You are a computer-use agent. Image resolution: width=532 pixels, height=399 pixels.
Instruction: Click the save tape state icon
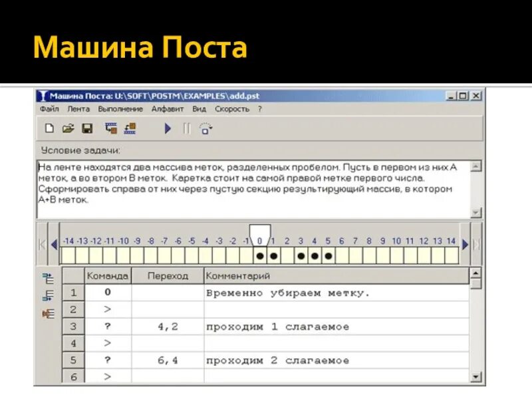click(x=111, y=128)
